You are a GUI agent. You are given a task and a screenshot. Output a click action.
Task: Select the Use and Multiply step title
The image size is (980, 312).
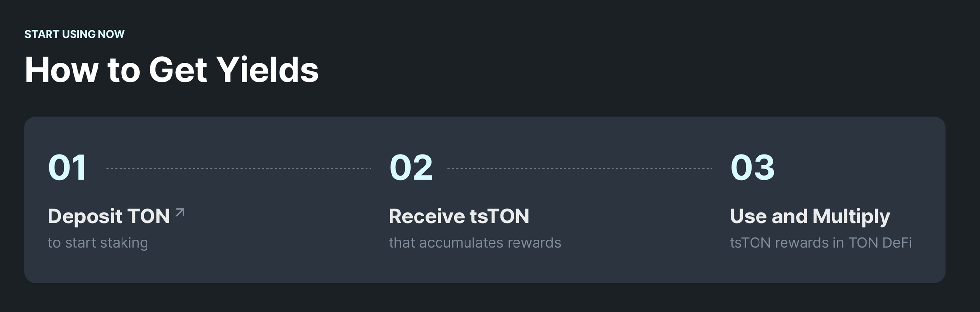click(809, 216)
